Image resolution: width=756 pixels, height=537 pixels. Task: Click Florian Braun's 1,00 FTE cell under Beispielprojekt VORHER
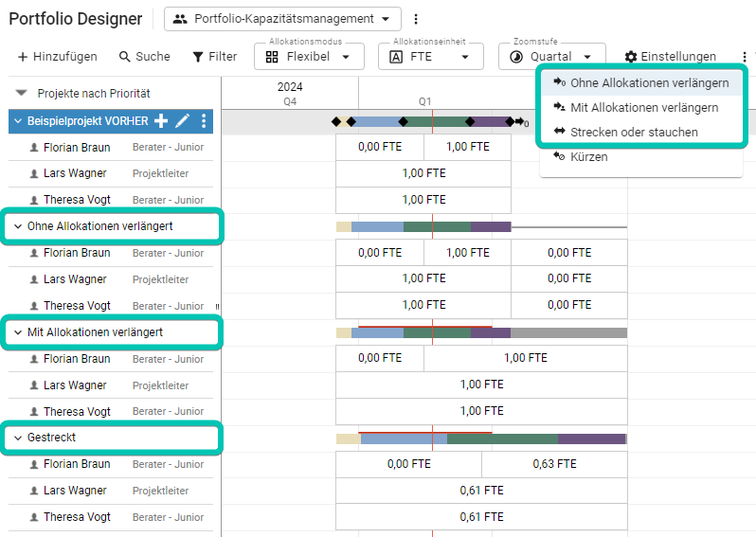pyautogui.click(x=468, y=147)
